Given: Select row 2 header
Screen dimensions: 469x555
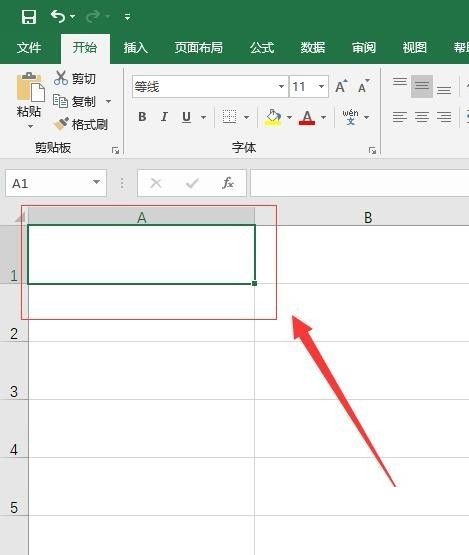Looking at the screenshot, I should tap(13, 313).
